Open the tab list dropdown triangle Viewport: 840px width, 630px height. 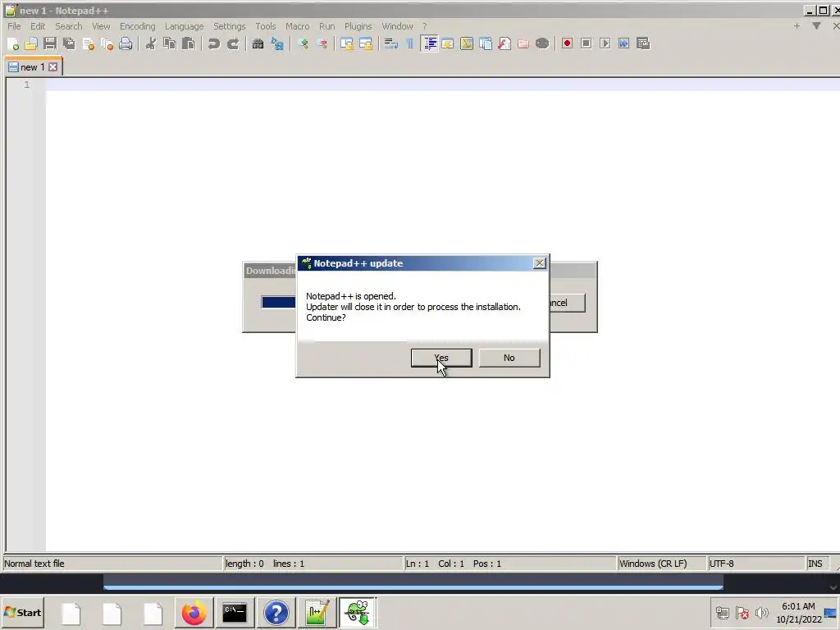click(x=816, y=25)
